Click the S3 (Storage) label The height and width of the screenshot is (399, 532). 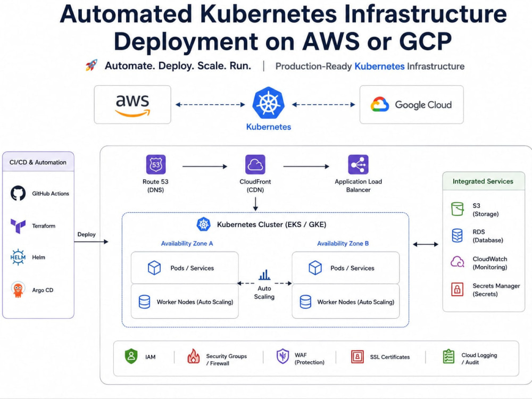coord(486,210)
